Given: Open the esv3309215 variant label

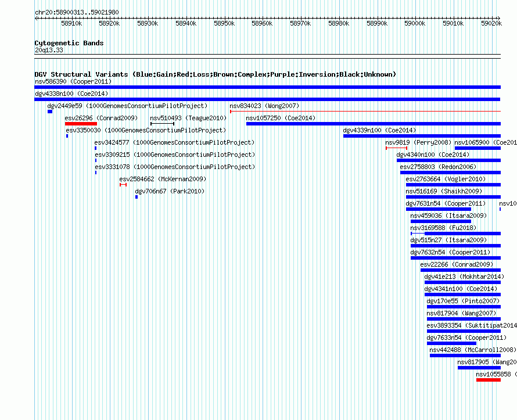Looking at the screenshot, I should point(175,155).
